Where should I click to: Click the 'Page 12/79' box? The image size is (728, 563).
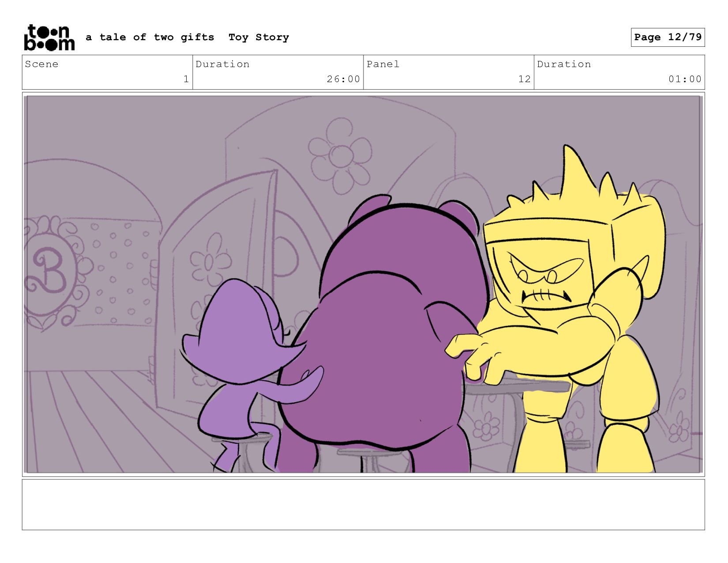click(668, 37)
